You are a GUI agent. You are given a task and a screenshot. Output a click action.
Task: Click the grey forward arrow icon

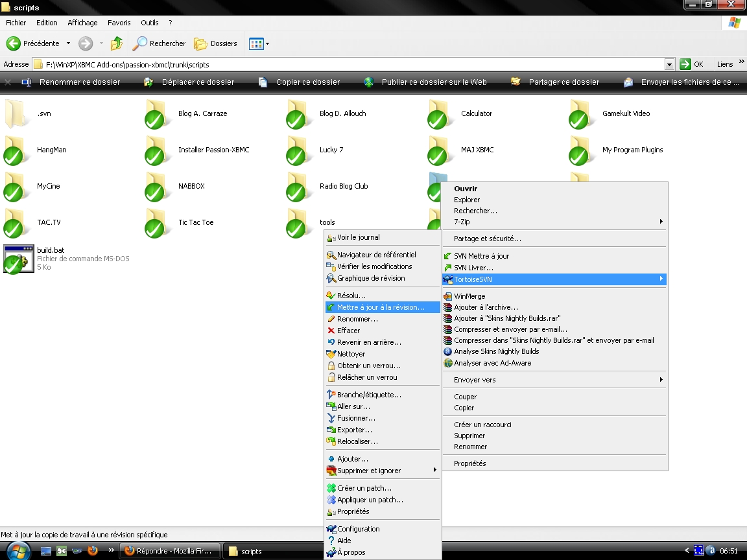point(86,43)
